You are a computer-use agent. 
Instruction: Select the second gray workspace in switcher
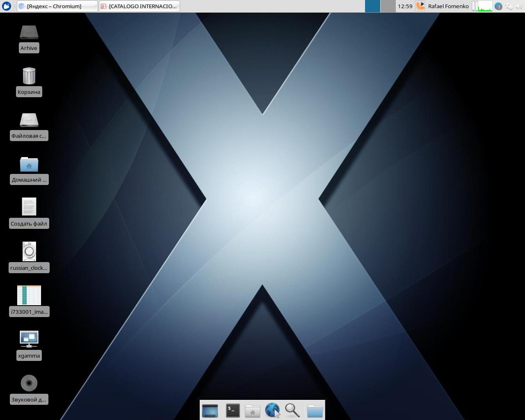[x=388, y=6]
